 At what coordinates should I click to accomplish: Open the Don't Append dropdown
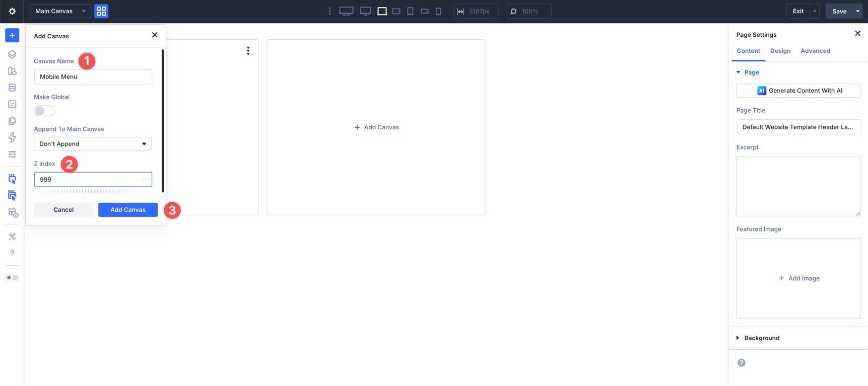(x=93, y=144)
